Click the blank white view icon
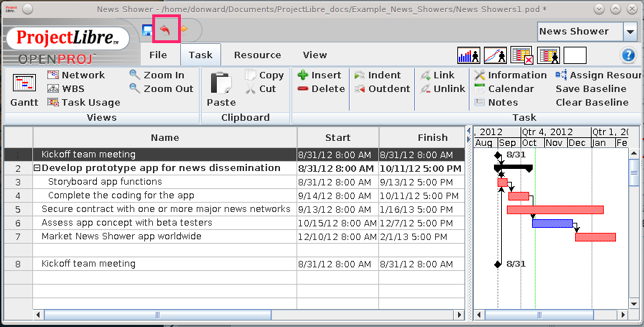Screen dimensions: 644x327 (x=575, y=55)
